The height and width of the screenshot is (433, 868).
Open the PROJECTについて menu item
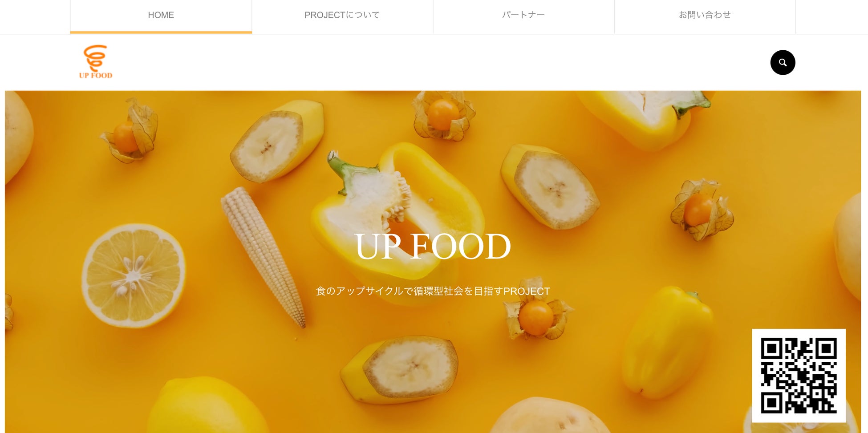tap(342, 15)
